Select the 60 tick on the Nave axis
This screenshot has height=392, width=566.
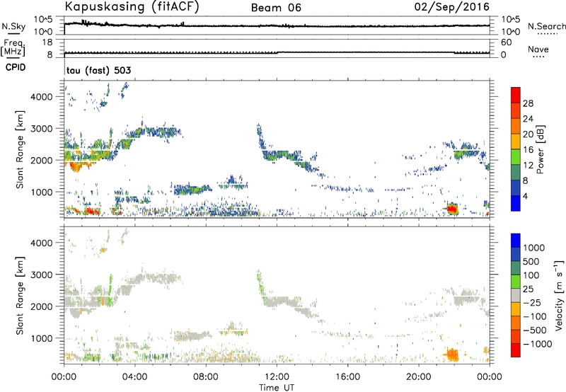click(x=506, y=42)
